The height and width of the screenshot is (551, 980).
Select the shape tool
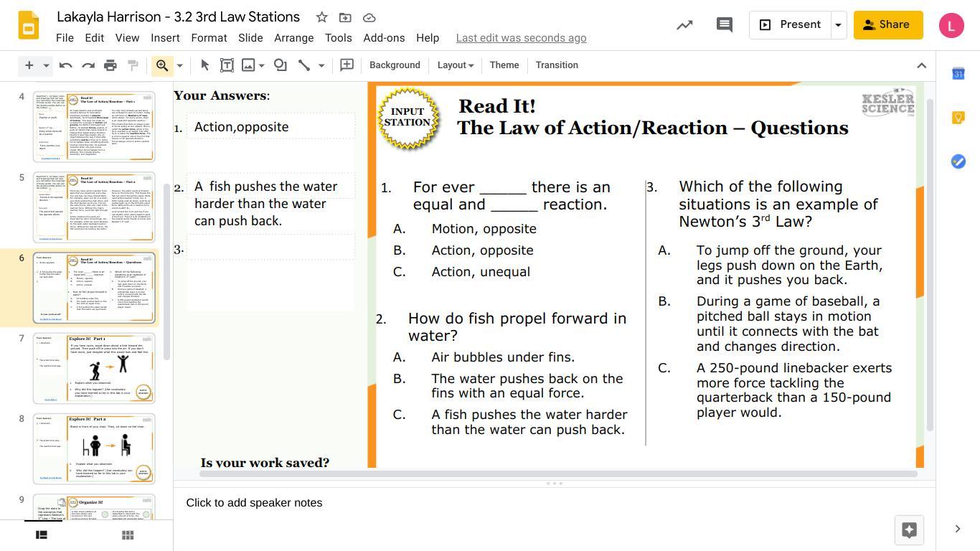pos(281,65)
